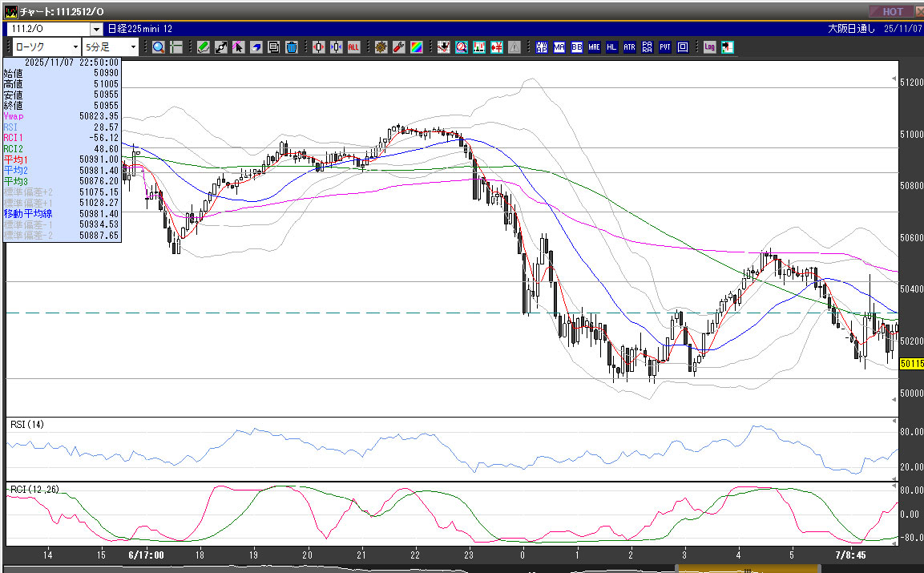Click the trash can delete icon
This screenshot has height=573, width=924.
pyautogui.click(x=292, y=47)
